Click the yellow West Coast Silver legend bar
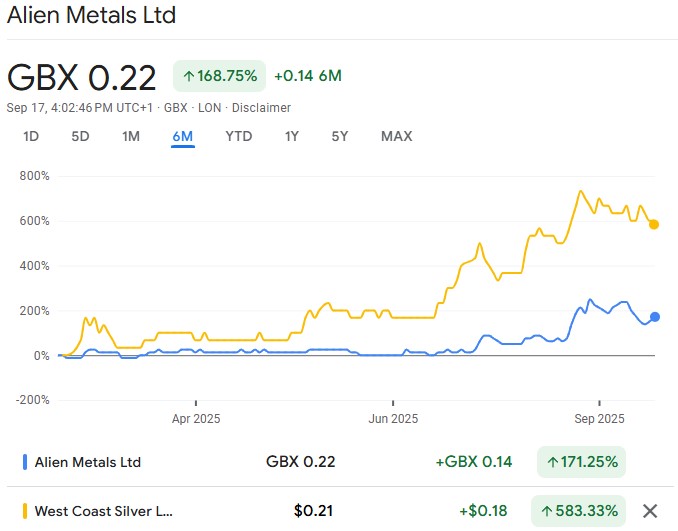The width and height of the screenshot is (678, 531). pyautogui.click(x=25, y=511)
